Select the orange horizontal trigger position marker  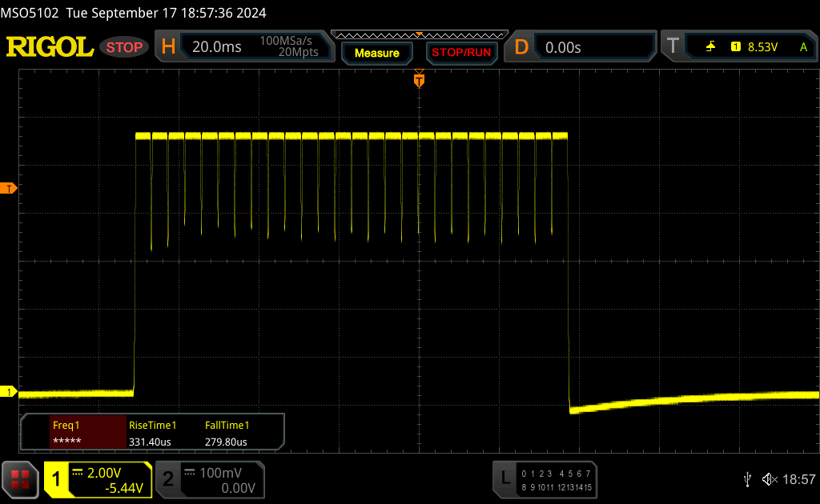coord(418,80)
